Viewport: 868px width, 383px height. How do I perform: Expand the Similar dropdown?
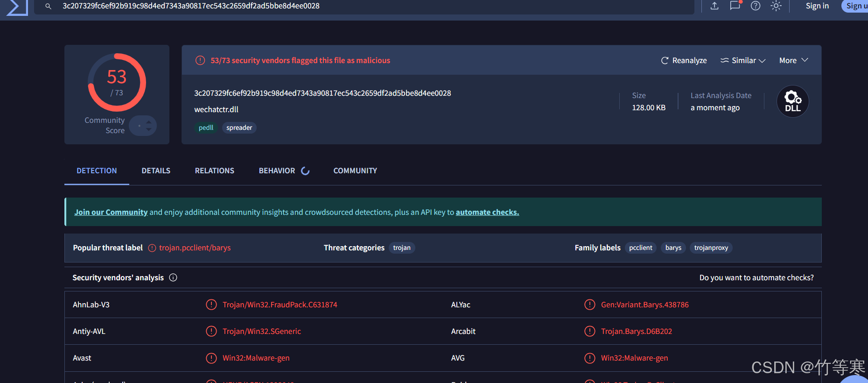click(743, 61)
